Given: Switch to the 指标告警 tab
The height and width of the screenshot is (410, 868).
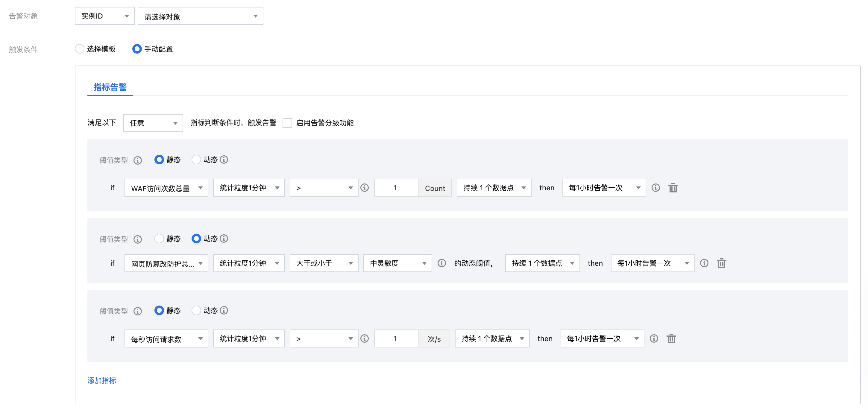Looking at the screenshot, I should tap(110, 87).
